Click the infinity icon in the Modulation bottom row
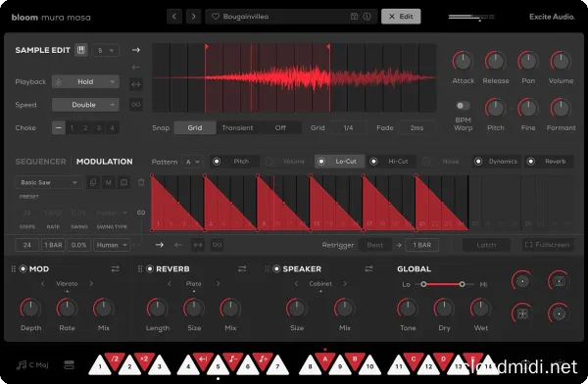The width and height of the screenshot is (588, 384). [217, 245]
